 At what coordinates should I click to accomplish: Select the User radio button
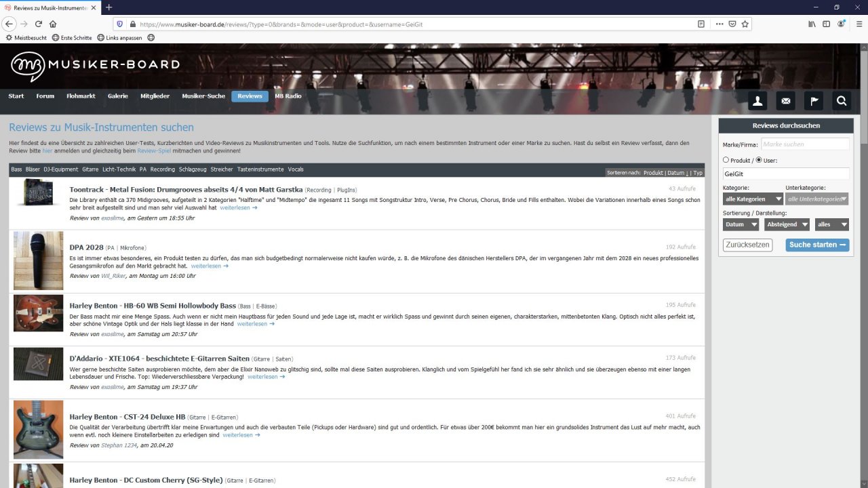coord(759,160)
